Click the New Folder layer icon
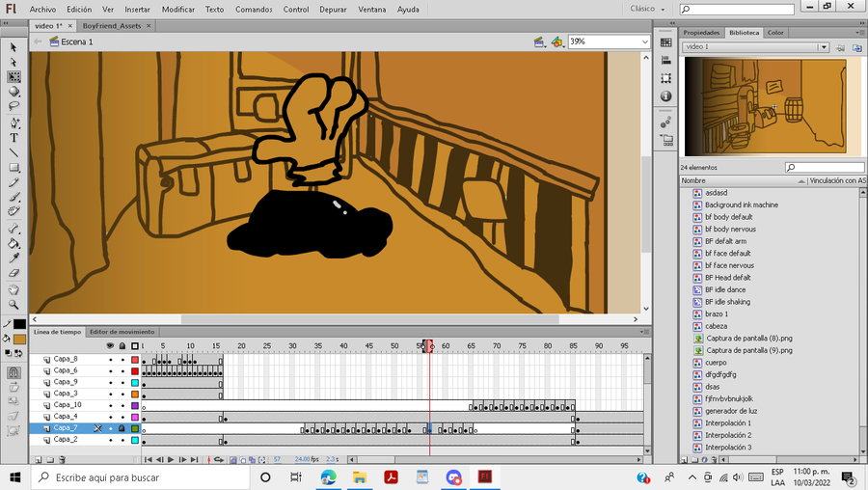Image resolution: width=868 pixels, height=490 pixels. (x=50, y=459)
